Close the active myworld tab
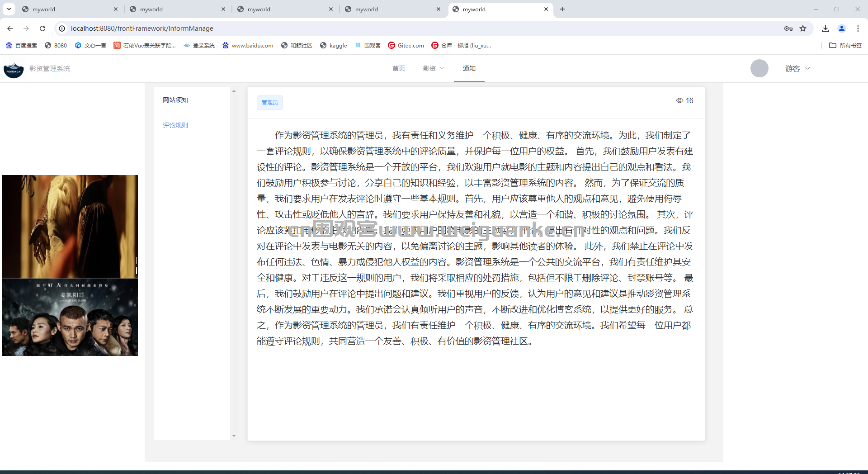Image resolution: width=868 pixels, height=474 pixels. [x=546, y=9]
